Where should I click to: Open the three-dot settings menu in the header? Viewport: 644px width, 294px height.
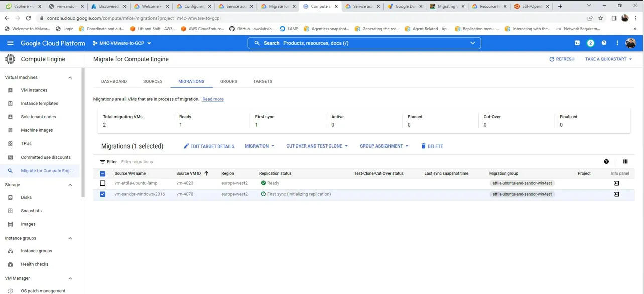(x=617, y=43)
